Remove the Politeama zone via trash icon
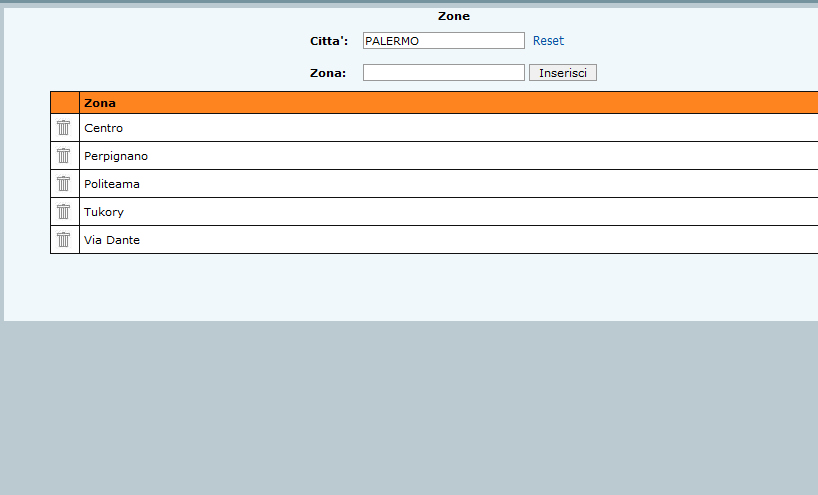 [64, 184]
